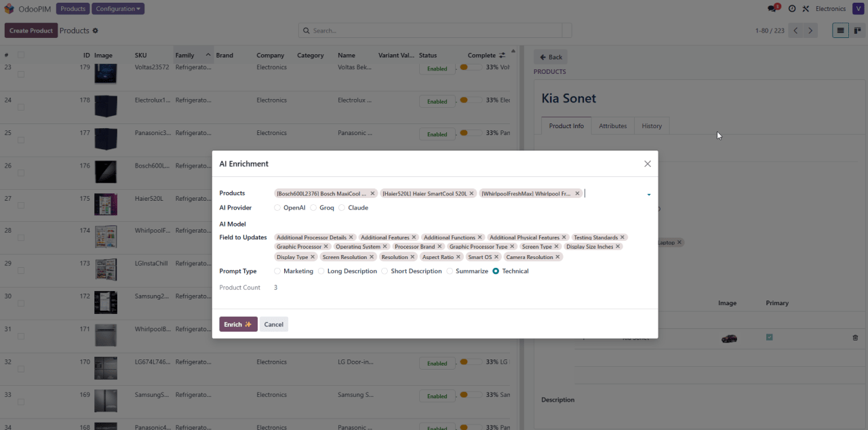Choose the Claude provider option

point(342,208)
